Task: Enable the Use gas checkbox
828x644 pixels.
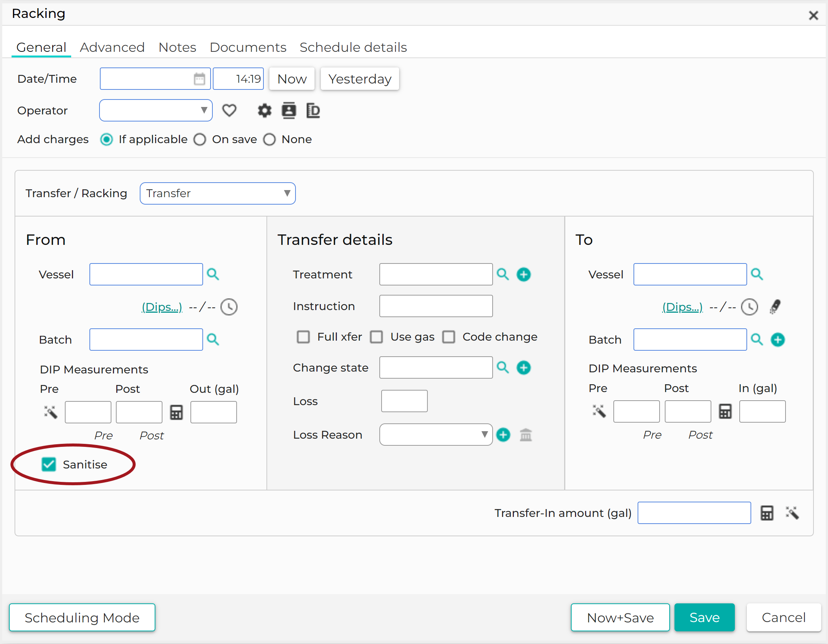Action: pos(376,337)
